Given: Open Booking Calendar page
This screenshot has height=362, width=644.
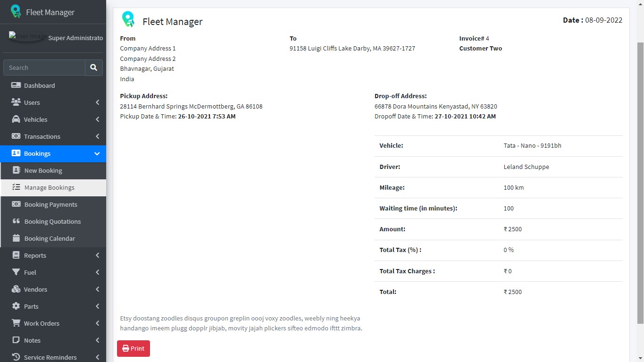Looking at the screenshot, I should pyautogui.click(x=53, y=238).
